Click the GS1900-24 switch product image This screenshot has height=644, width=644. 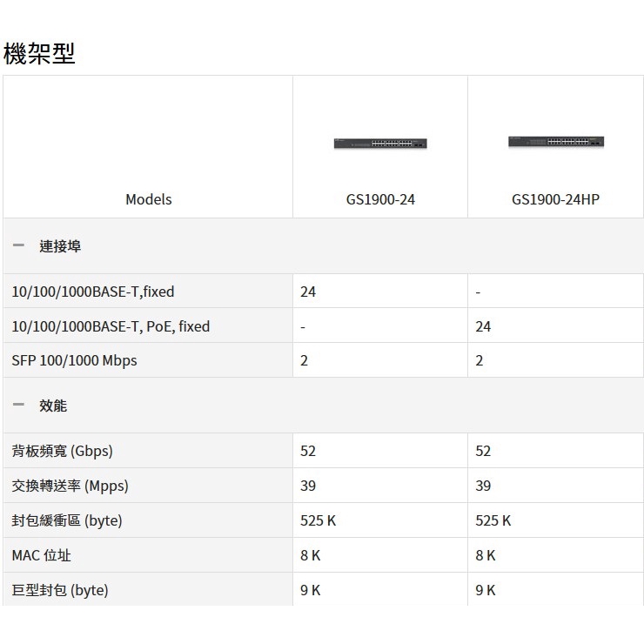pyautogui.click(x=380, y=143)
